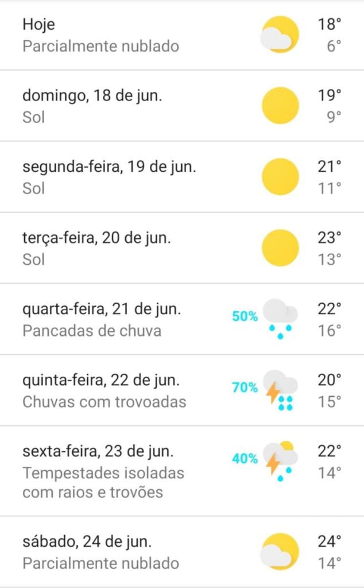
Task: Tap the 50% rain chance label
Action: coord(245,316)
